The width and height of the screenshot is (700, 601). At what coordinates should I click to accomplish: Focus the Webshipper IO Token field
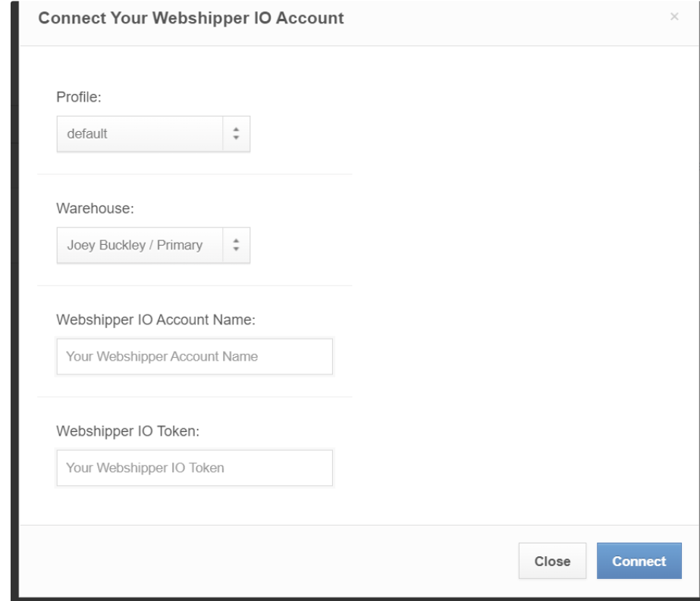click(x=195, y=468)
